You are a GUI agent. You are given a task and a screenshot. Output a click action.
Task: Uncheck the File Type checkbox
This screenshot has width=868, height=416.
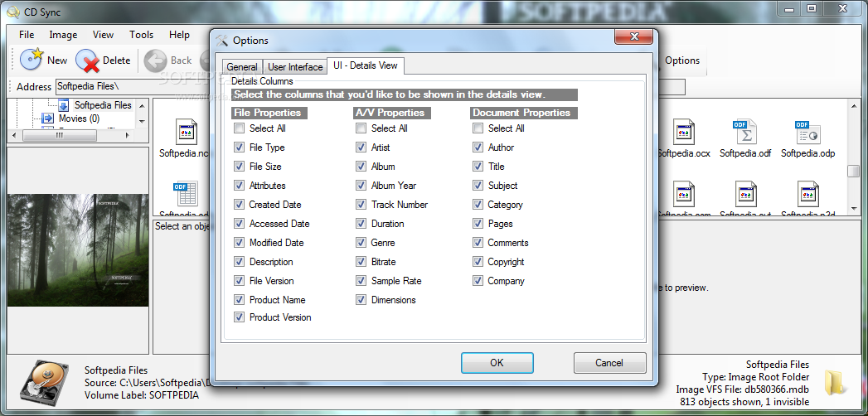point(239,148)
